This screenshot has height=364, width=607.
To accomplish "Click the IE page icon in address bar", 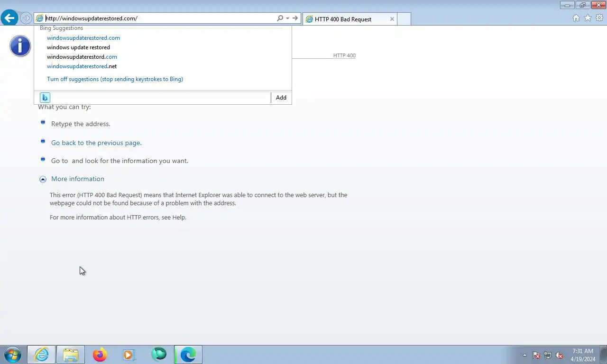I will tap(40, 18).
